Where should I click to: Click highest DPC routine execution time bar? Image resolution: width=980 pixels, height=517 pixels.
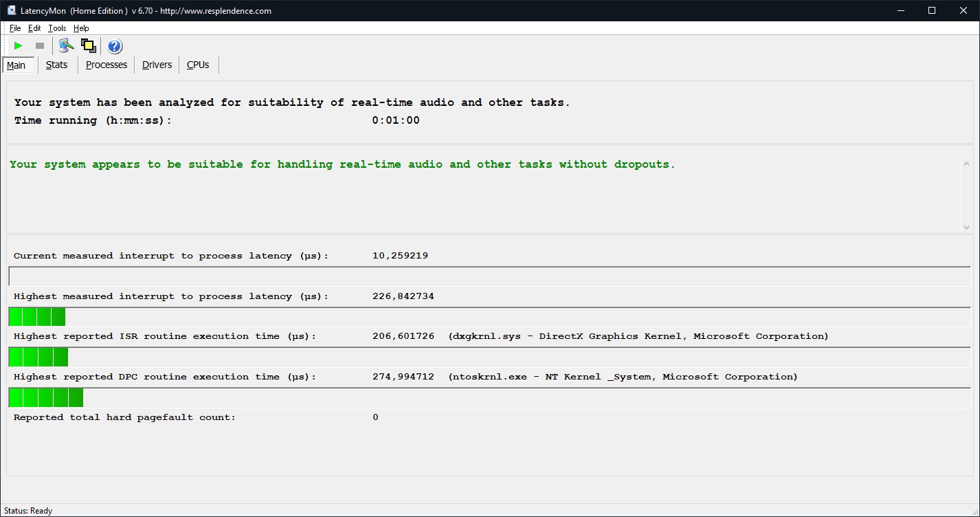coord(489,397)
